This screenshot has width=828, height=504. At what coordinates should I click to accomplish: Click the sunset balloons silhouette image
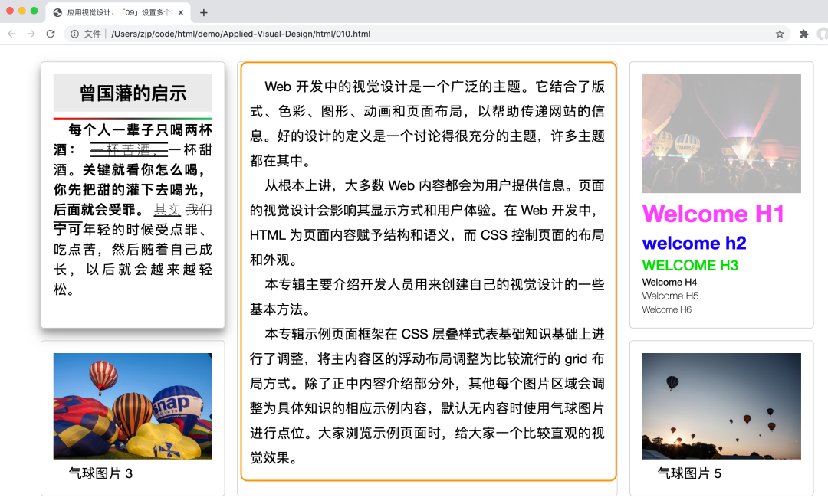point(721,406)
